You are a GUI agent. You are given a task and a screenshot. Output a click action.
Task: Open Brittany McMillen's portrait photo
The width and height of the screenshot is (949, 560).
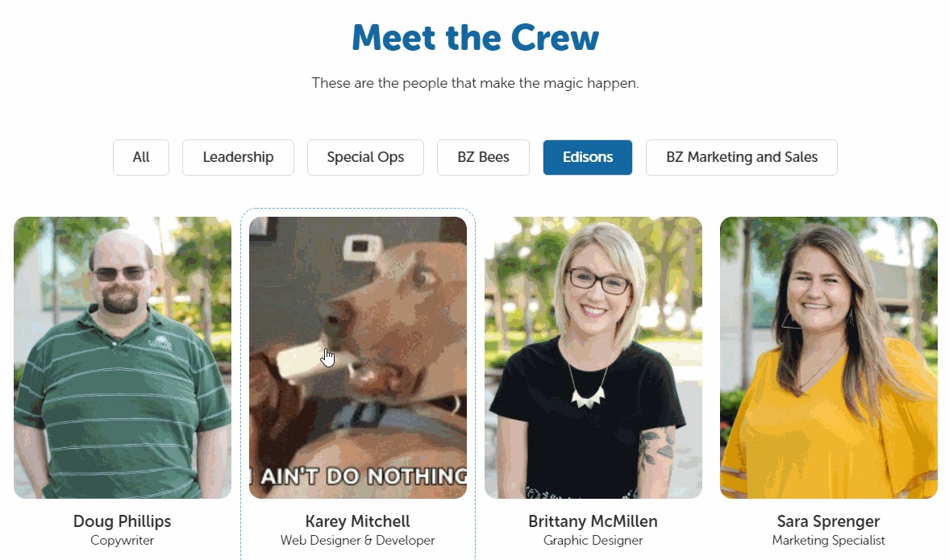[x=593, y=358]
